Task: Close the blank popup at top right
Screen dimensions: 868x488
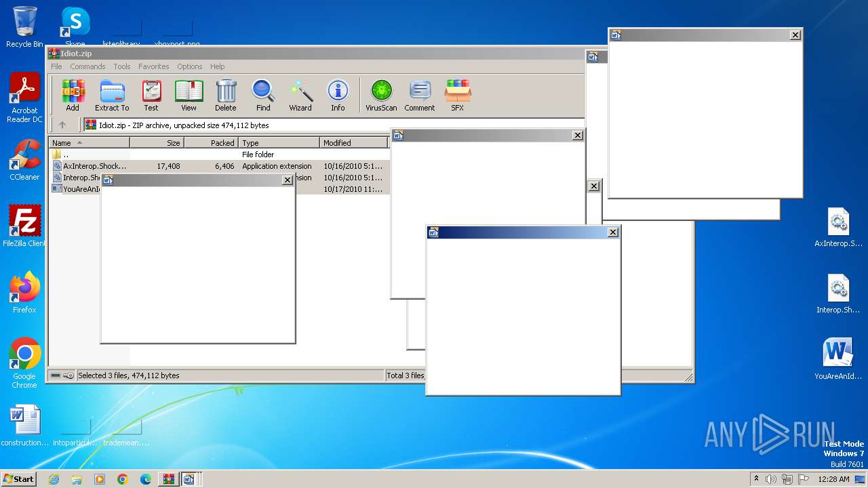Action: tap(795, 35)
